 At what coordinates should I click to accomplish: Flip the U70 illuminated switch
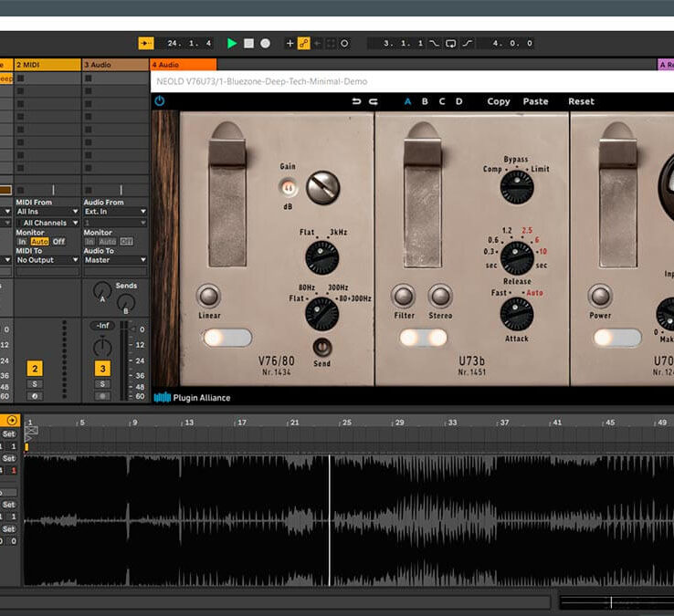click(617, 338)
